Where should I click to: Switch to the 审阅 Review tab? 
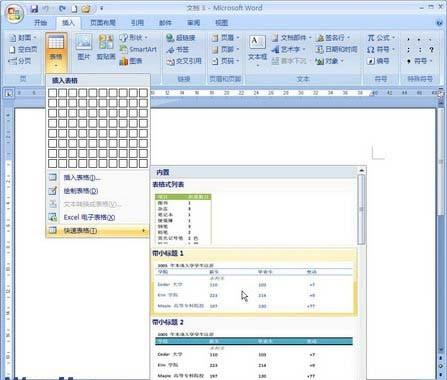[193, 23]
